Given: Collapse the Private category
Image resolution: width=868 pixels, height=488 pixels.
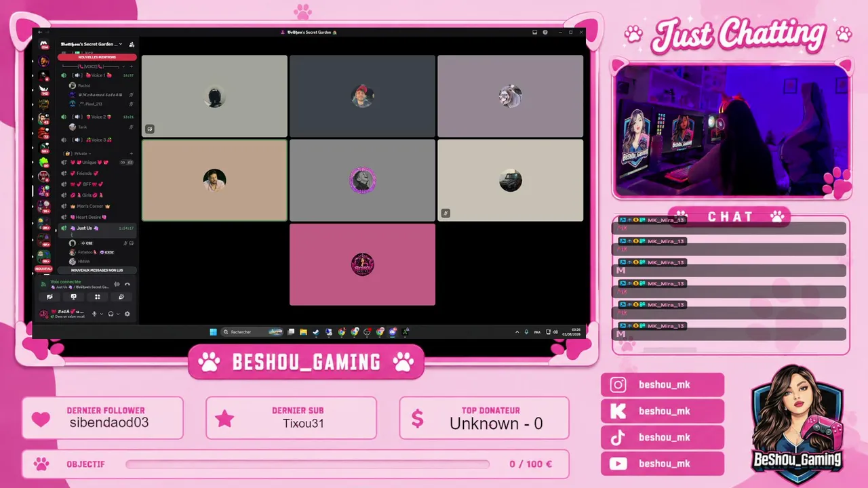Looking at the screenshot, I should tap(80, 154).
